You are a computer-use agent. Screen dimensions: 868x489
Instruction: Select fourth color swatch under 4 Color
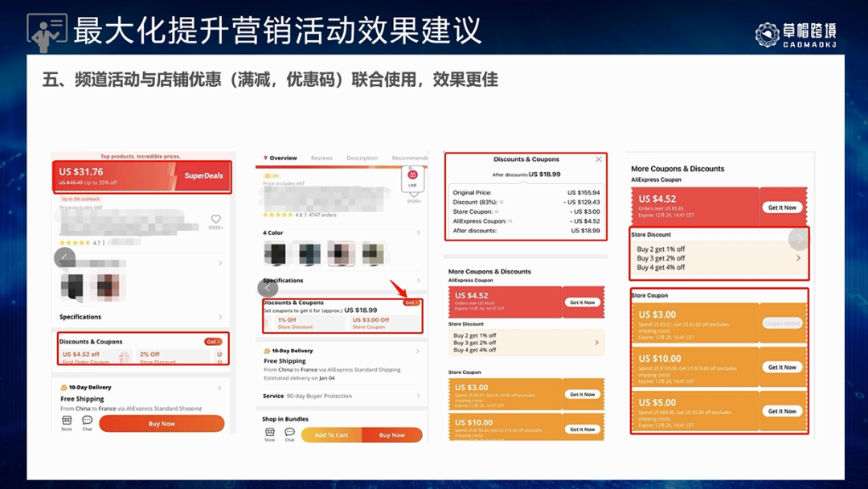[x=373, y=253]
